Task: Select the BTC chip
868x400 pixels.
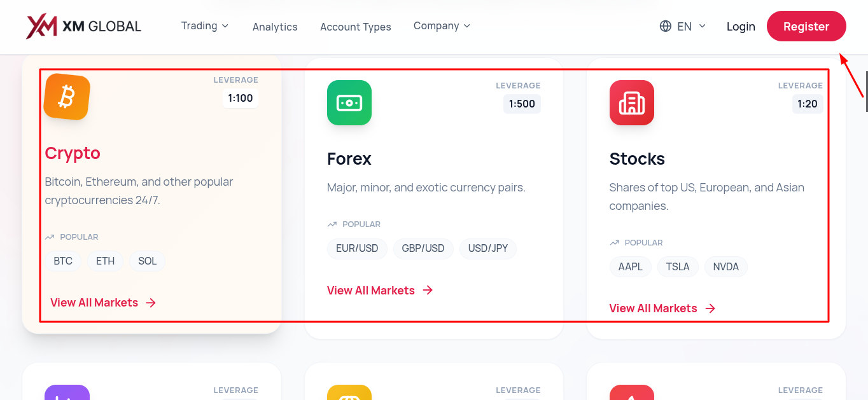Action: pos(63,261)
